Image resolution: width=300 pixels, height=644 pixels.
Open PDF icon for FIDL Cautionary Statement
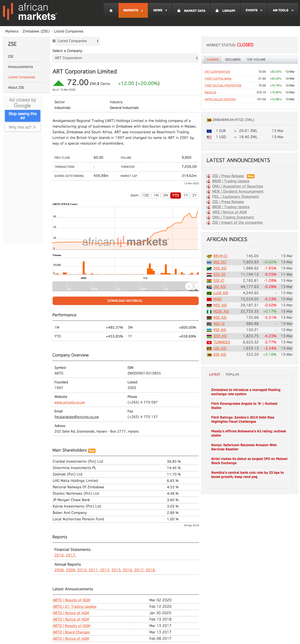click(x=208, y=197)
